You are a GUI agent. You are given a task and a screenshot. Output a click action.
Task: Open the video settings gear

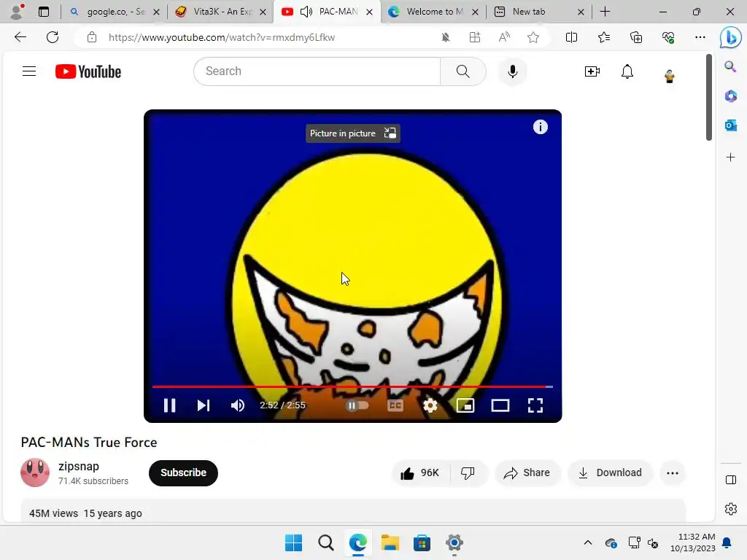coord(430,405)
